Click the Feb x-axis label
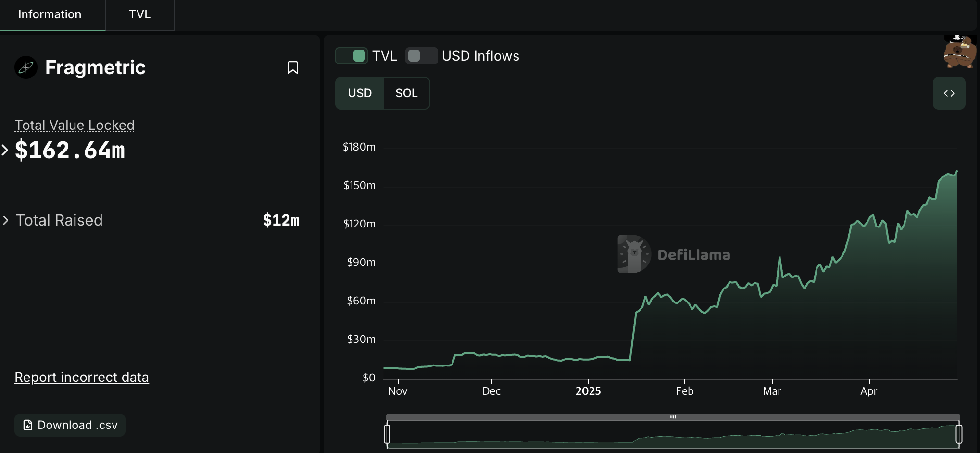The height and width of the screenshot is (453, 980). tap(685, 391)
